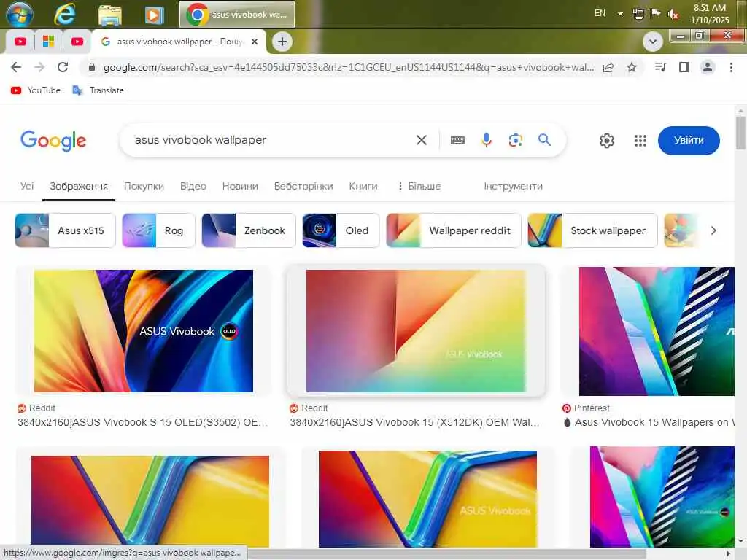
Task: Search by image with Google Lens
Action: (516, 140)
